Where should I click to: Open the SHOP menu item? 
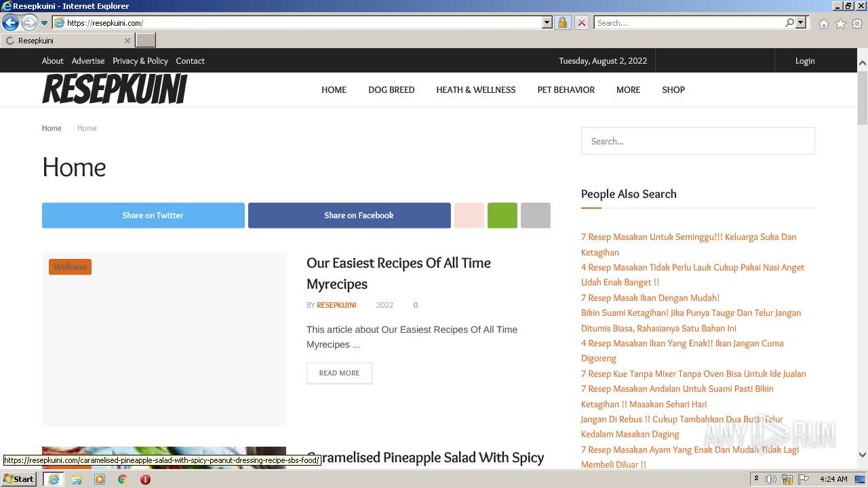pos(673,89)
